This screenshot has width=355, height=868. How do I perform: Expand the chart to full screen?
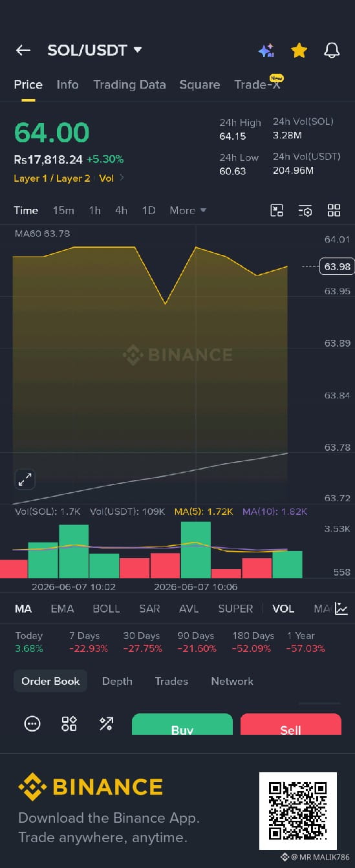pyautogui.click(x=25, y=480)
